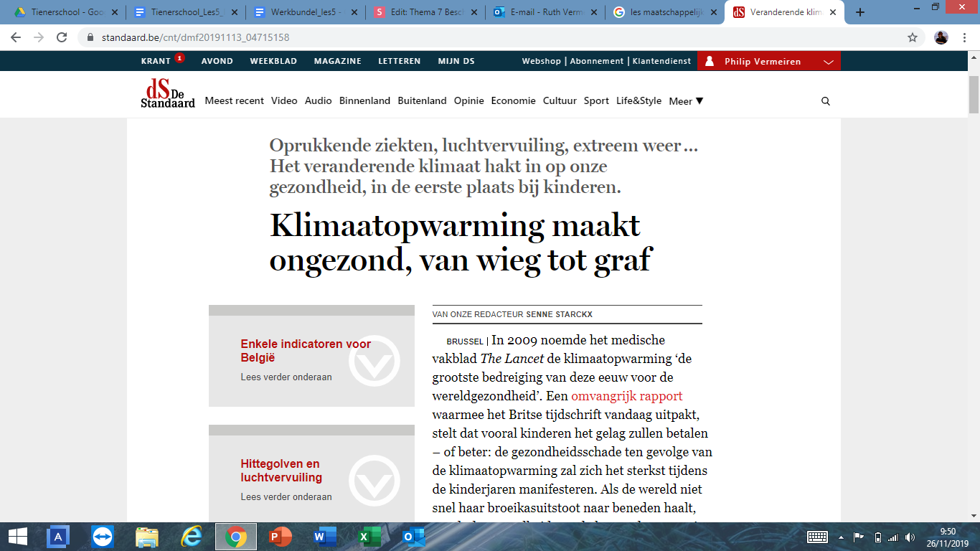
Task: Bookmark this page with the star icon
Action: [x=913, y=37]
